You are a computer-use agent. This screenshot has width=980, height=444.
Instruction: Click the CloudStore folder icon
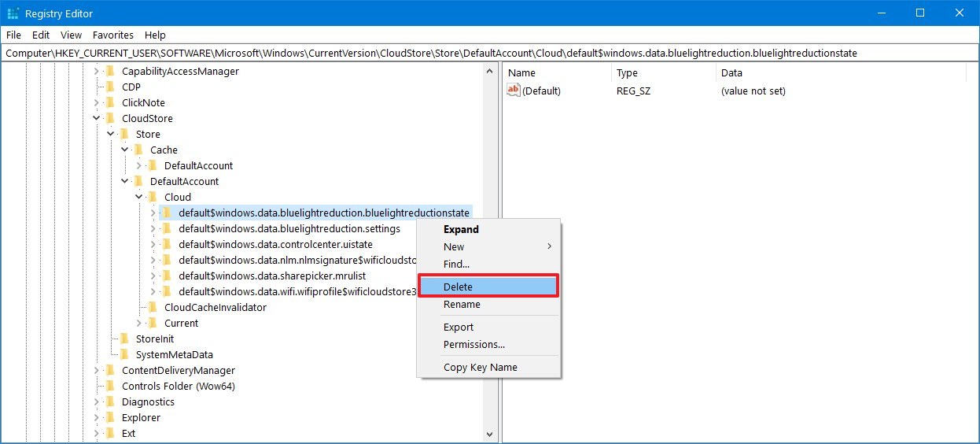coord(110,118)
